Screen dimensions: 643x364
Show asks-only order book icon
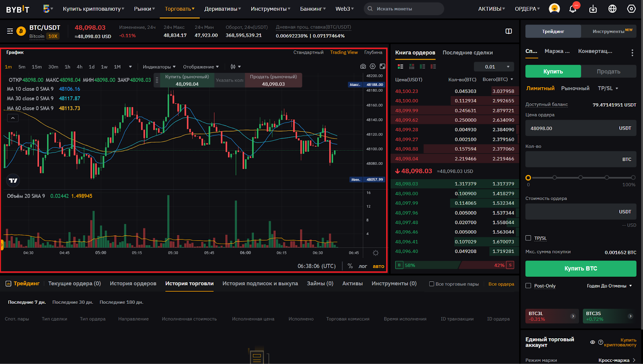coord(433,67)
